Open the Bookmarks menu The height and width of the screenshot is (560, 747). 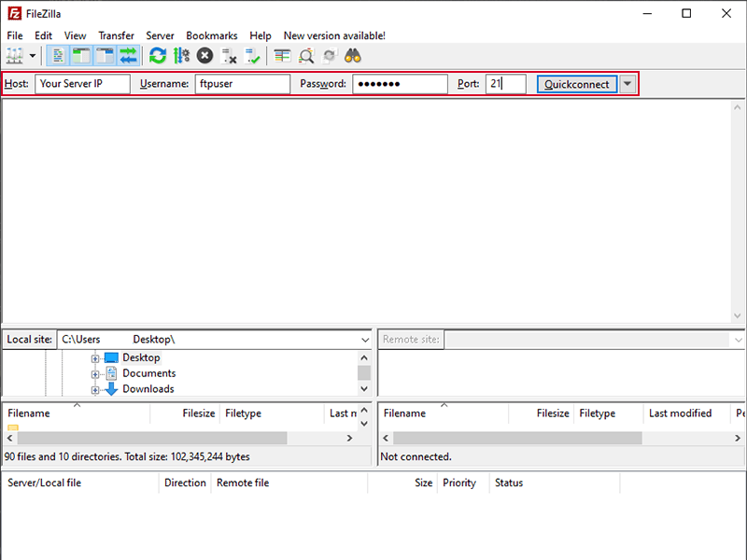coord(212,35)
